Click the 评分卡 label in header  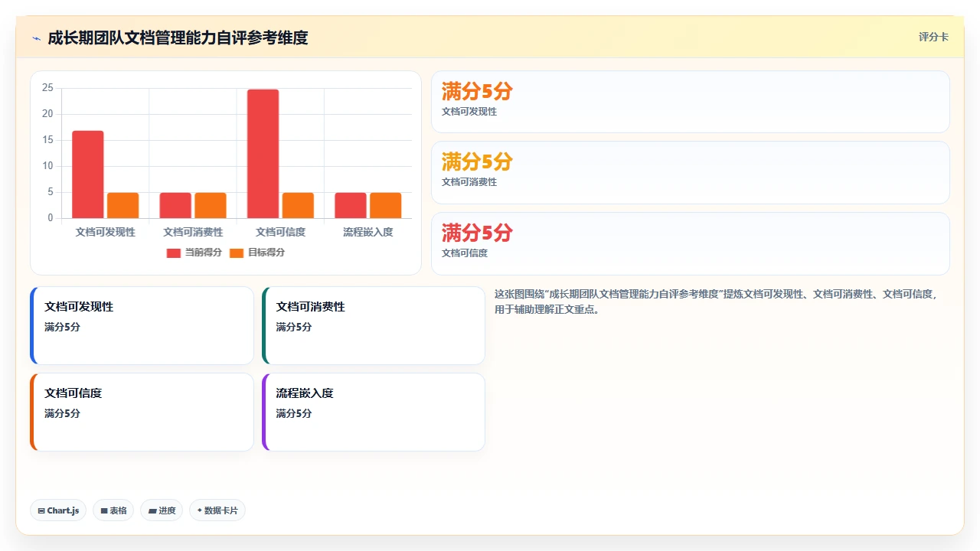coord(933,37)
